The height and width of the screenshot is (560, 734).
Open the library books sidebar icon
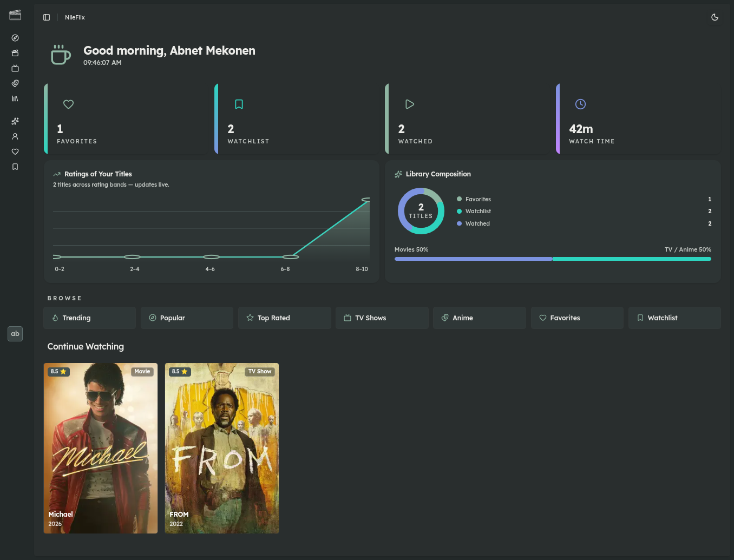click(x=15, y=98)
